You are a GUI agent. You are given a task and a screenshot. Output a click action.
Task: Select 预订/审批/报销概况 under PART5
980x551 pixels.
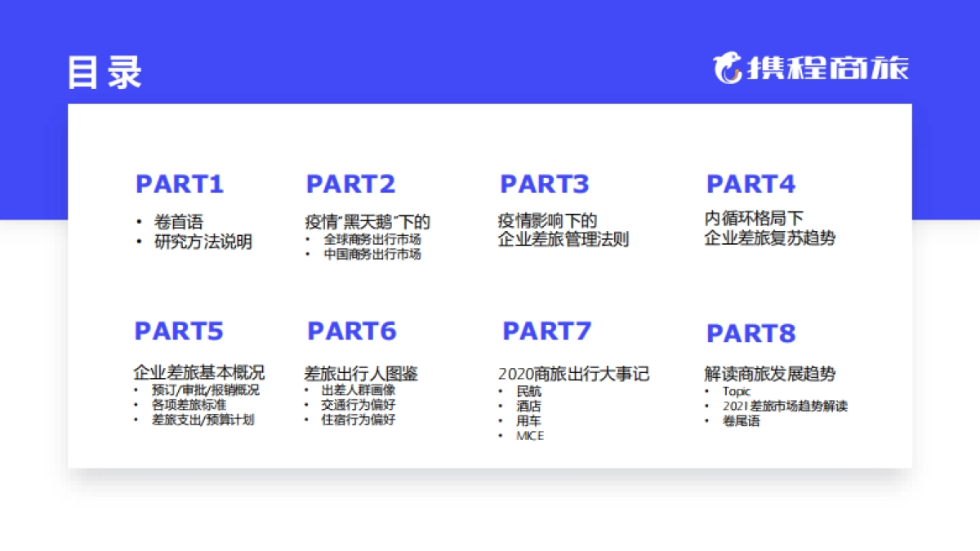(205, 390)
